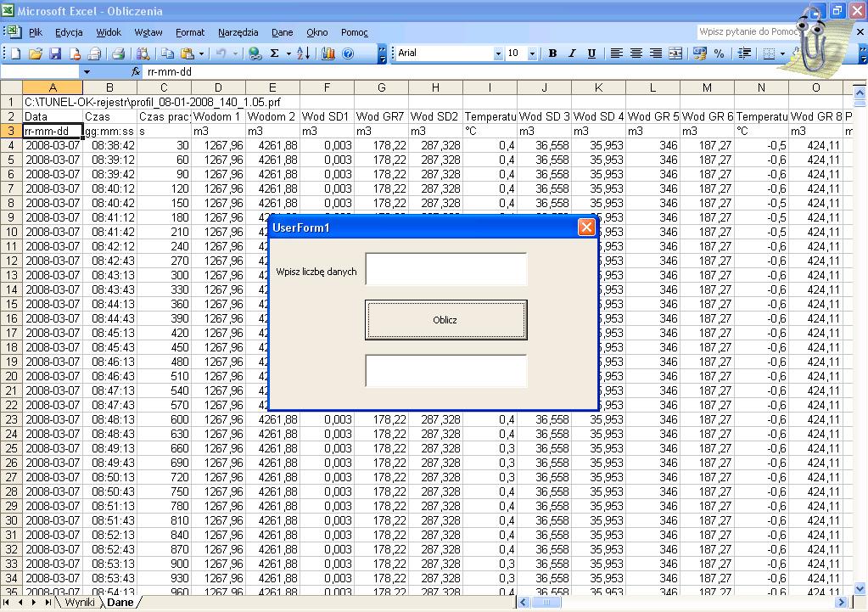Select the Dane sheet tab
The image size is (868, 612).
(x=120, y=602)
